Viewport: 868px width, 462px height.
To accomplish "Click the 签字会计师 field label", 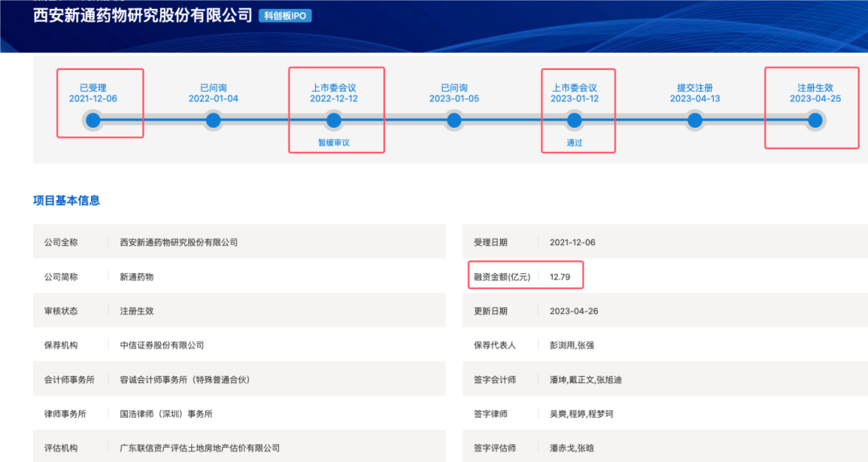I will pyautogui.click(x=495, y=379).
